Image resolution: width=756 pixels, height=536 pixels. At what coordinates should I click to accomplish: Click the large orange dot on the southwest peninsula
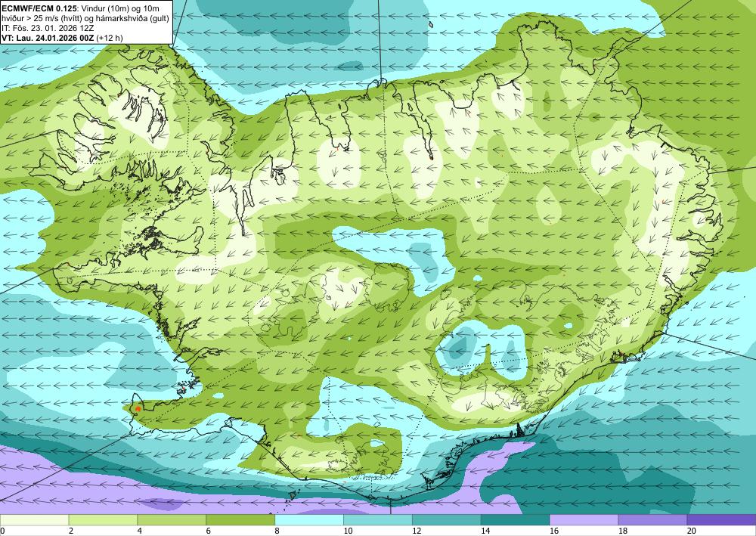click(138, 409)
